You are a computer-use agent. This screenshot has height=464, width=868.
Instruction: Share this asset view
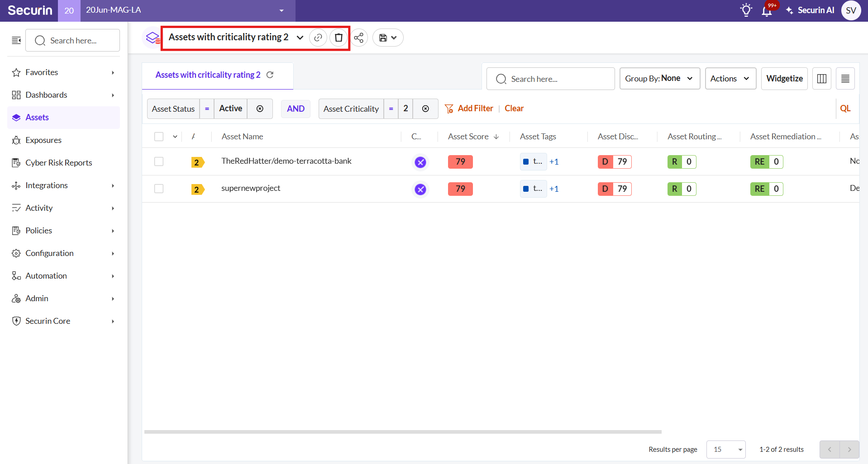(x=359, y=38)
